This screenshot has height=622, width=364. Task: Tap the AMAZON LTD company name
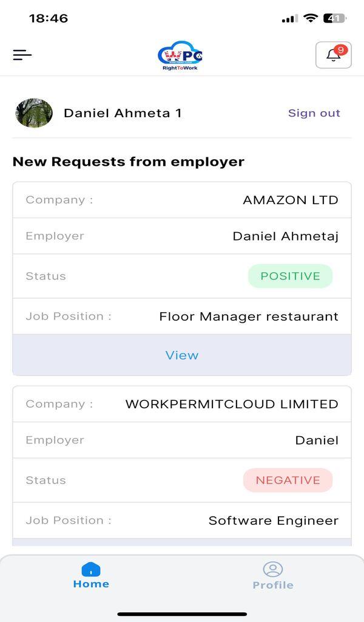point(291,200)
